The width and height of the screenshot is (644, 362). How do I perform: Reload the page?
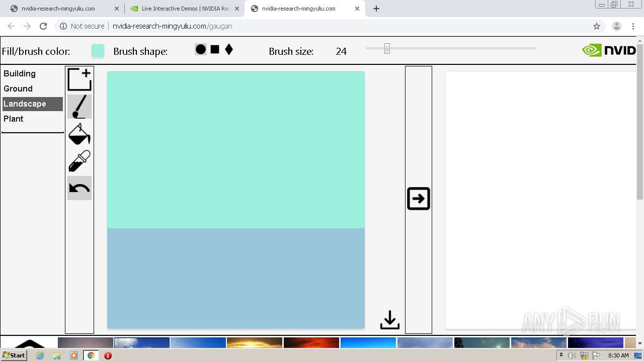coord(43,26)
